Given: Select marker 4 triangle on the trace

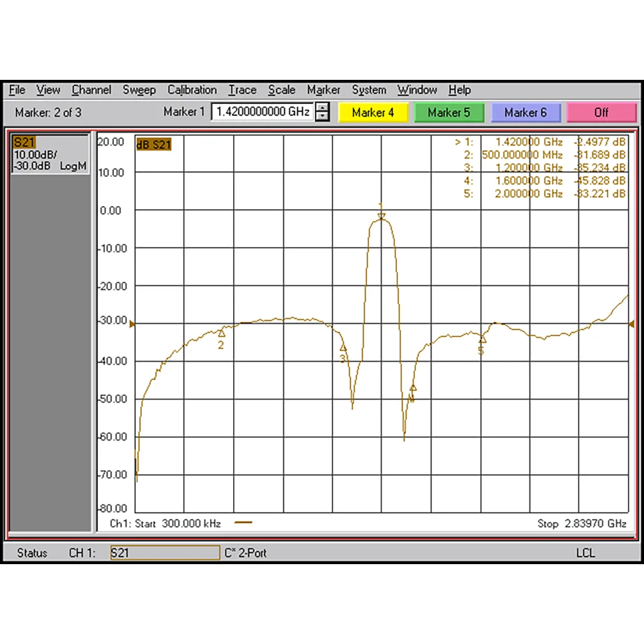Looking at the screenshot, I should 413,387.
